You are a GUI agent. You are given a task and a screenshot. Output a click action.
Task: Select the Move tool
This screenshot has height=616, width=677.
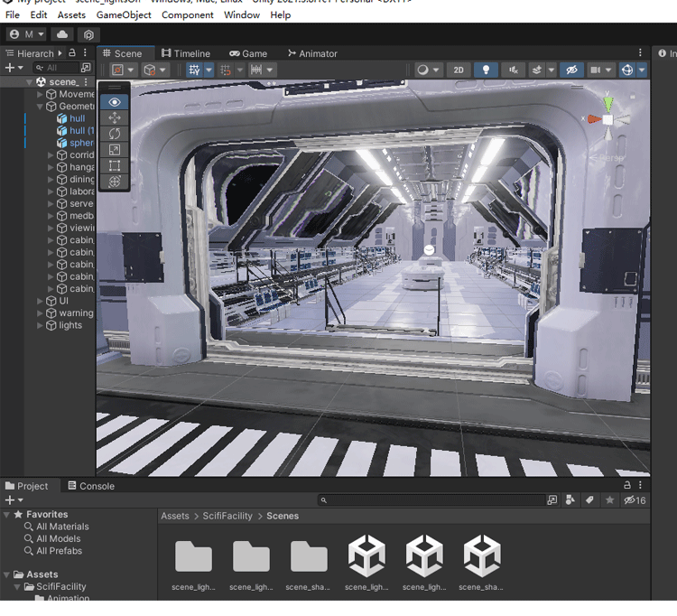(x=115, y=118)
